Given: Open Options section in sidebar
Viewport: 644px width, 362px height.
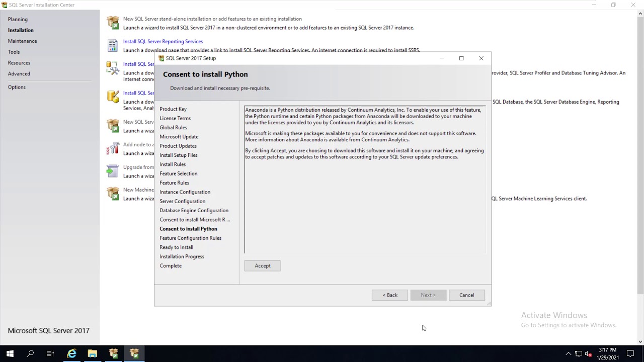Looking at the screenshot, I should pos(17,87).
